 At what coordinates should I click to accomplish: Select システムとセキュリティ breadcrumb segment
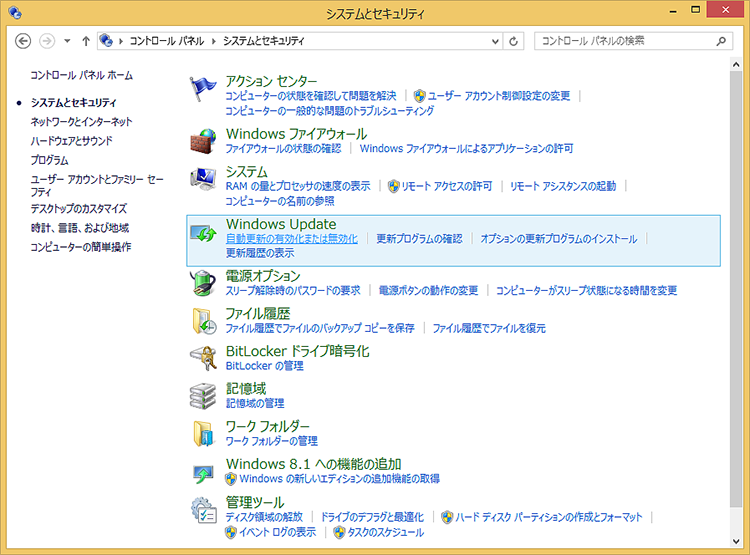click(264, 41)
